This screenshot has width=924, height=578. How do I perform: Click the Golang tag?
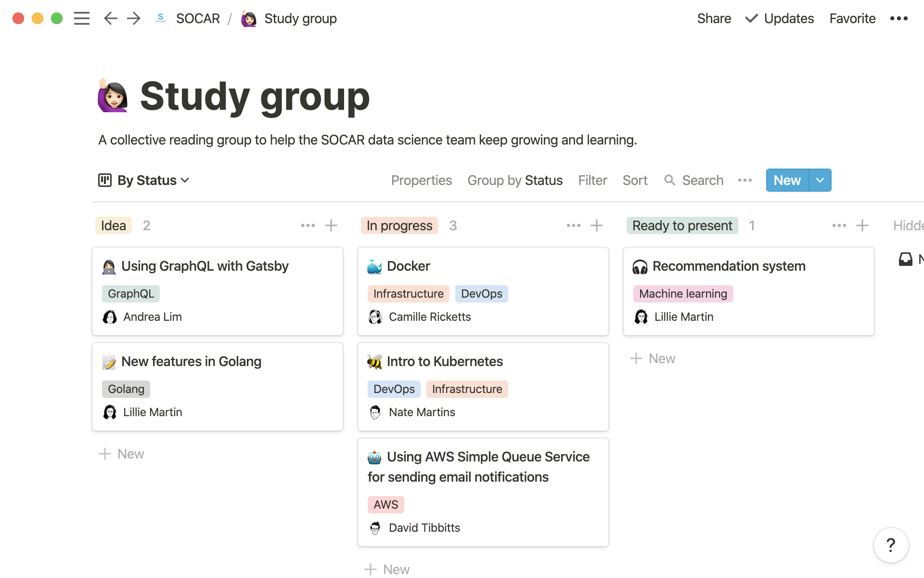[126, 389]
